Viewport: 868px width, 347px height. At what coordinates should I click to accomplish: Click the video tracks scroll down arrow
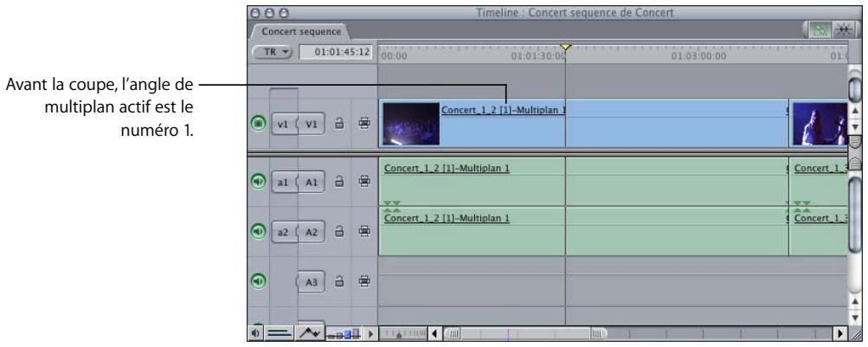[x=855, y=127]
